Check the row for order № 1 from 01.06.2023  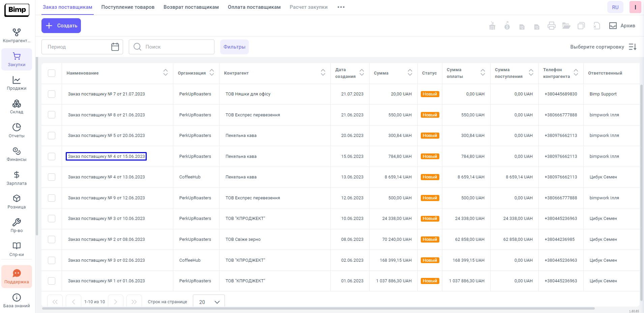click(x=52, y=281)
